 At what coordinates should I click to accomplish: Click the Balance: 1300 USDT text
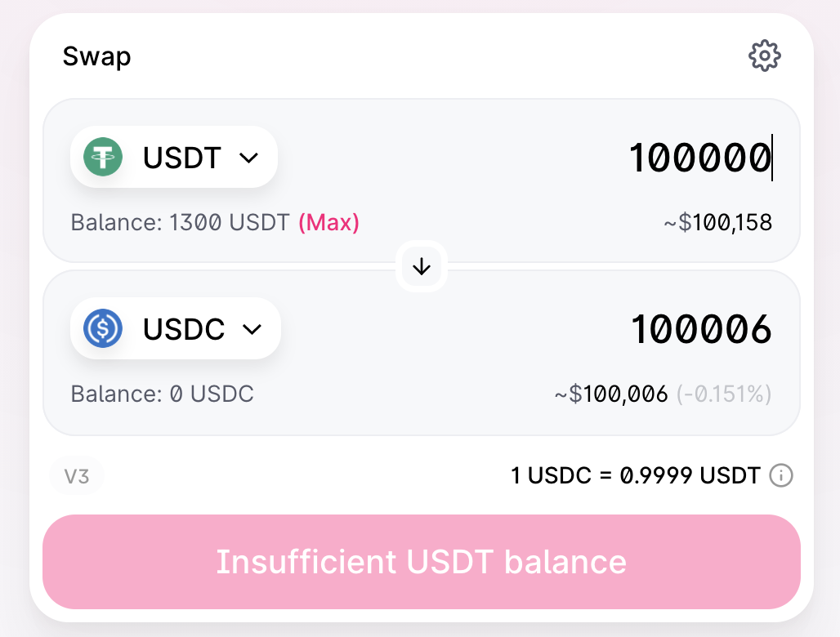point(181,222)
